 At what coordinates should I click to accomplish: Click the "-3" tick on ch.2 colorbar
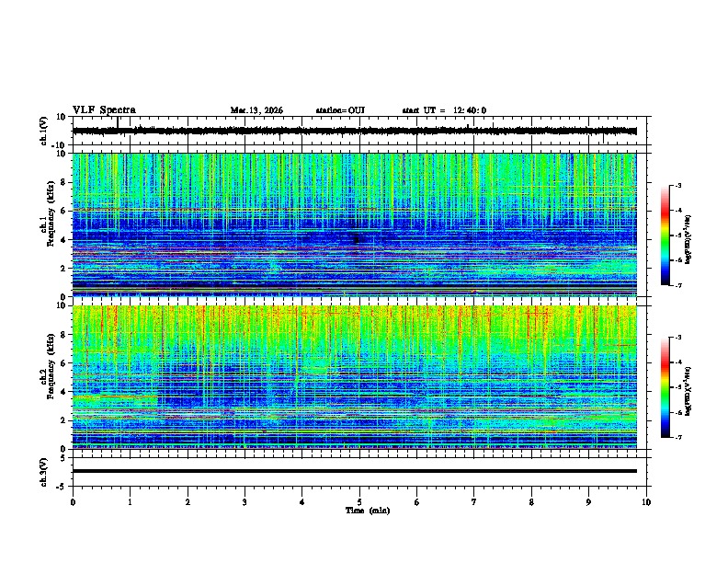[677, 338]
